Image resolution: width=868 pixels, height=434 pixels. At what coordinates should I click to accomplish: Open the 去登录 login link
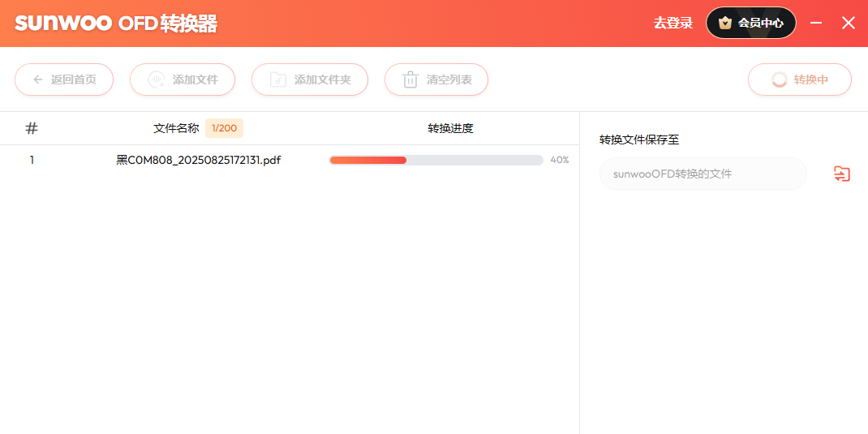673,23
